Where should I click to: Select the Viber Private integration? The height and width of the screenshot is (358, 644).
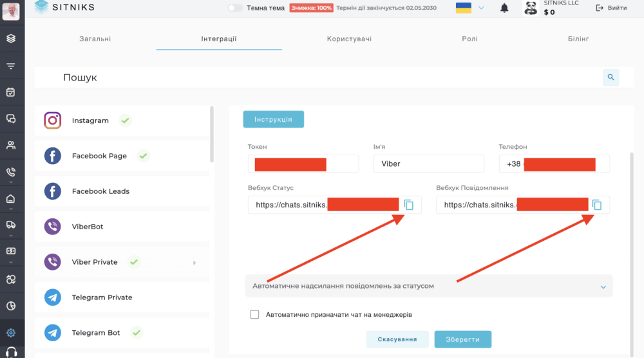122,261
